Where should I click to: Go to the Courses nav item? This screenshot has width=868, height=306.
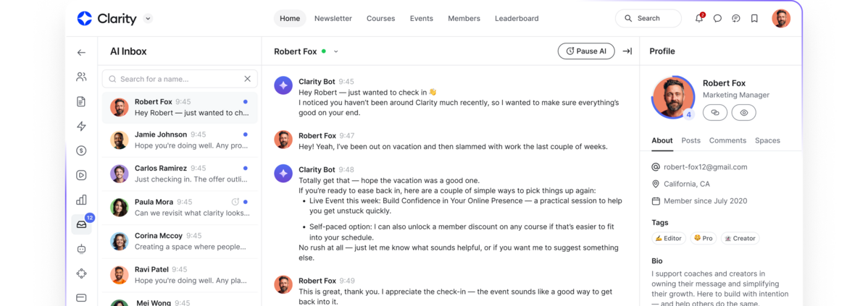click(x=380, y=19)
